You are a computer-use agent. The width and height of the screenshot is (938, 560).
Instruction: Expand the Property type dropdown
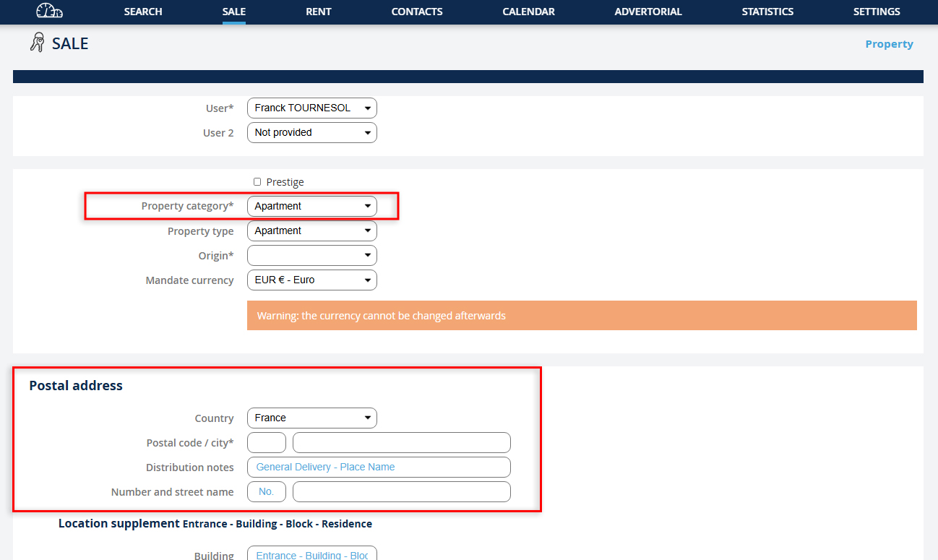pos(311,231)
